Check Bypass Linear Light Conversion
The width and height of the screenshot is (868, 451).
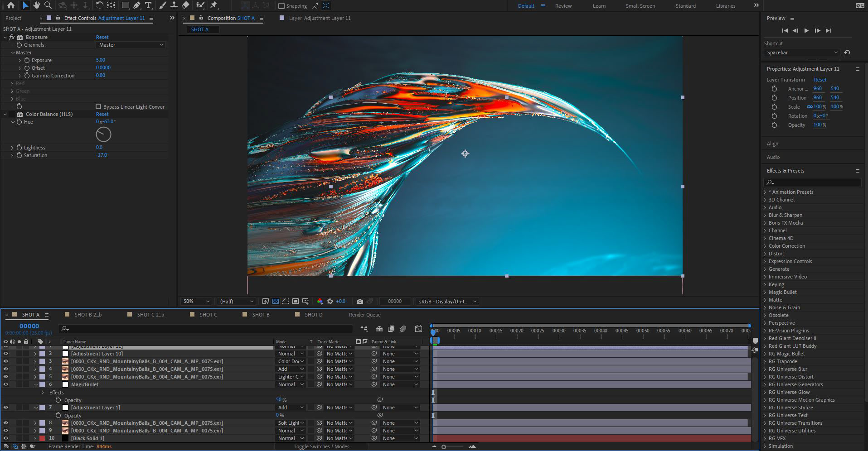click(x=98, y=107)
